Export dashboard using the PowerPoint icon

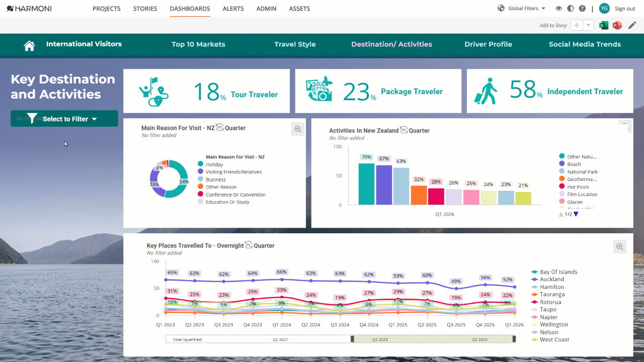click(617, 25)
